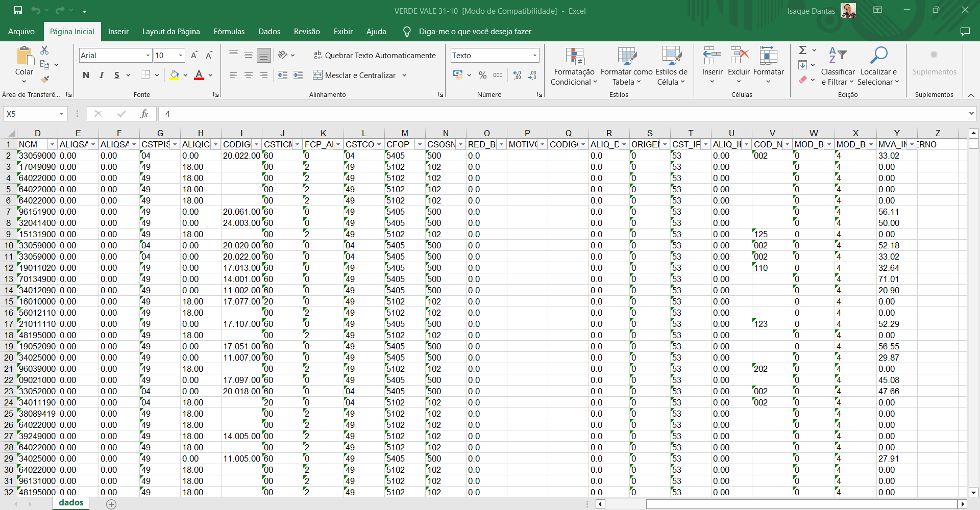Apply percent style format
980x510 pixels.
(483, 75)
